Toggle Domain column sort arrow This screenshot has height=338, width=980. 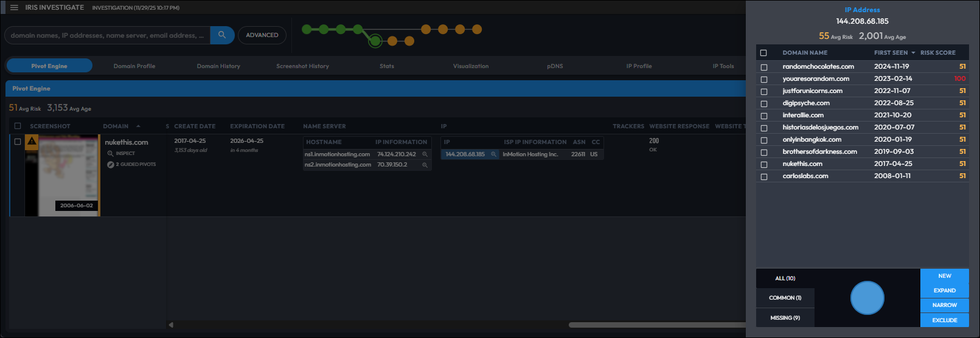138,126
